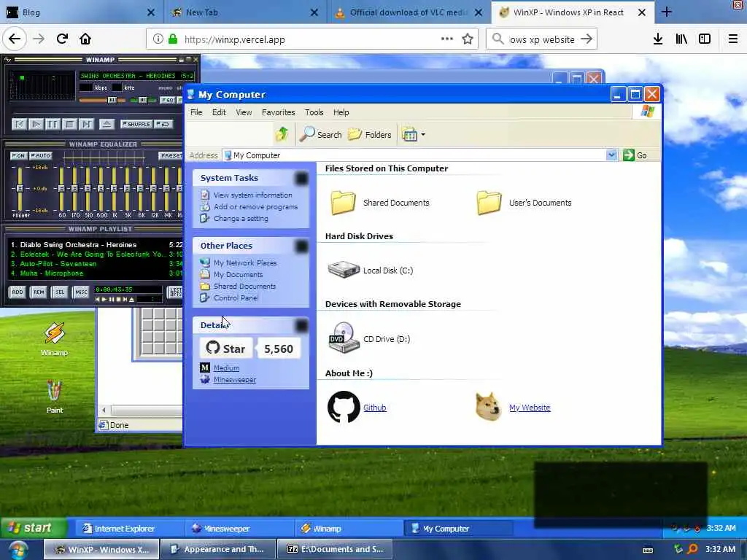Click Winamp eject button
747x560 pixels.
(107, 124)
